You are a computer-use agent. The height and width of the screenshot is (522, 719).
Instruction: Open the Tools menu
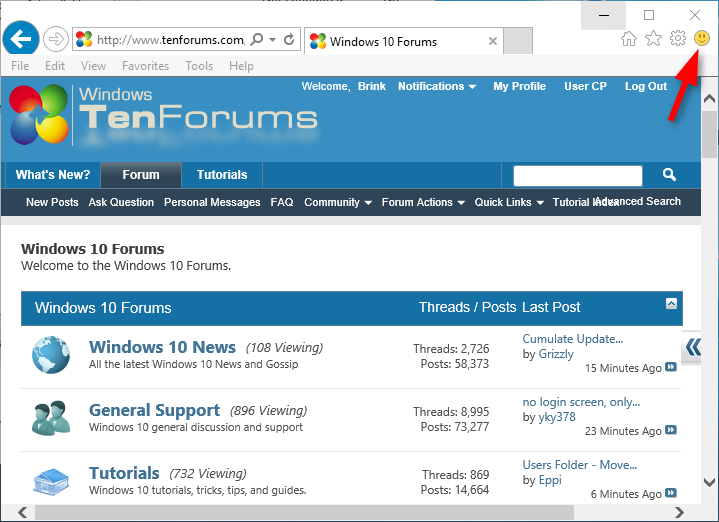point(199,66)
